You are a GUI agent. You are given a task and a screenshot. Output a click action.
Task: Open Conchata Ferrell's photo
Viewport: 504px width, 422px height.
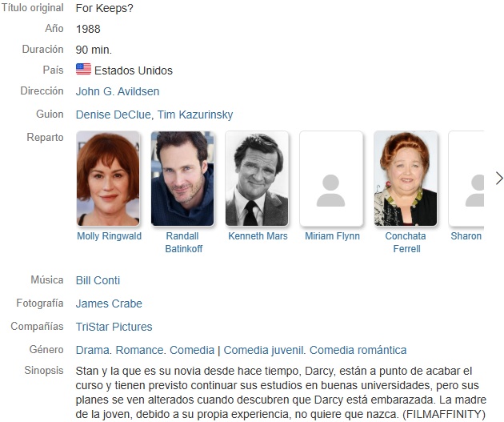coord(406,179)
